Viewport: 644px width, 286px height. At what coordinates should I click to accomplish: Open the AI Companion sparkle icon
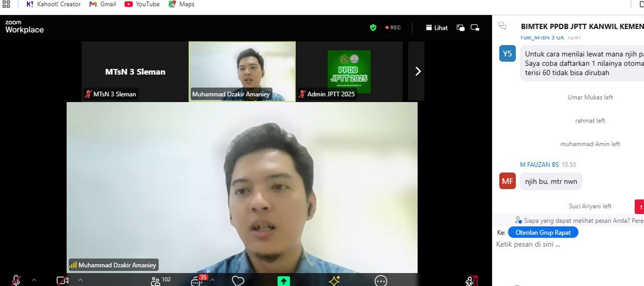click(334, 281)
